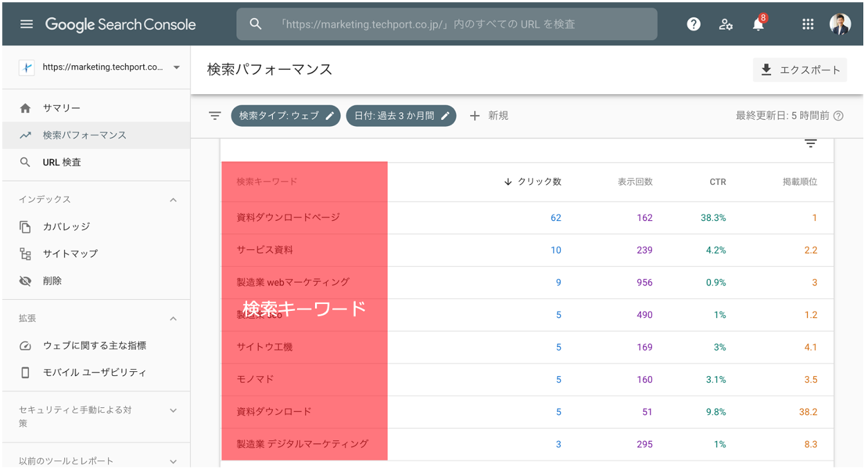
Task: Sort by CTR column header
Action: 718,181
